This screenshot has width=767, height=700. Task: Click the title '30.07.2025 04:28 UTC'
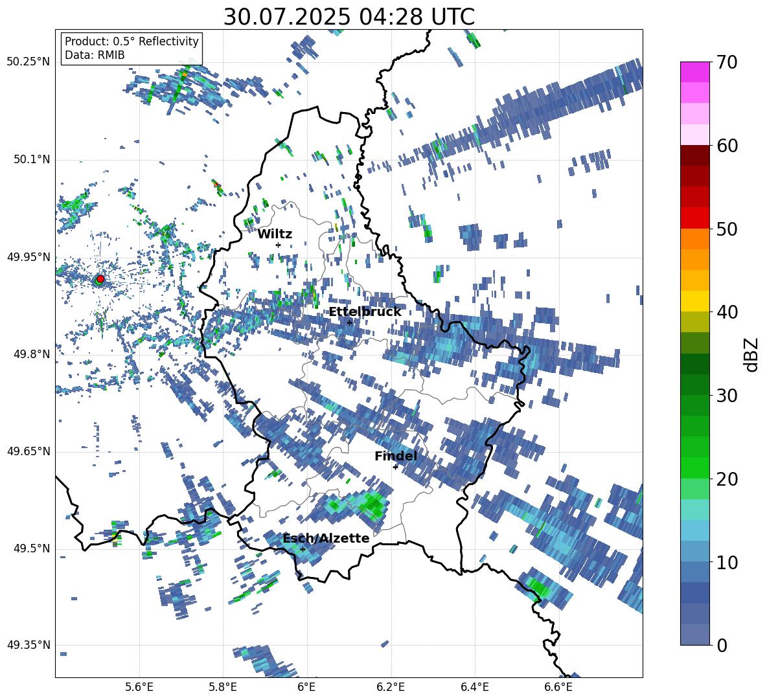coord(349,17)
